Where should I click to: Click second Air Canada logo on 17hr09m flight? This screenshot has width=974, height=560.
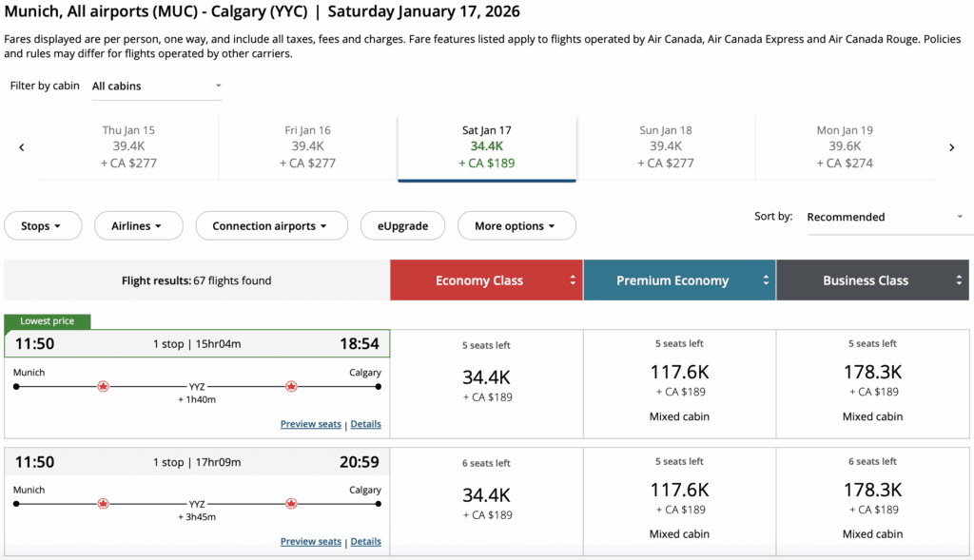[291, 503]
